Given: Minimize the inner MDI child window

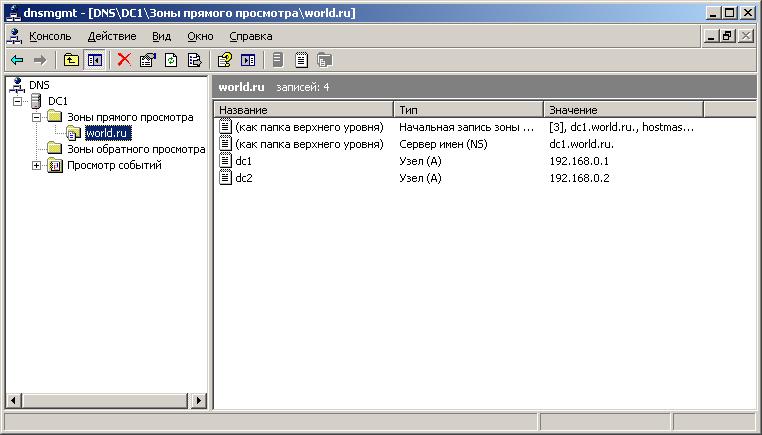Looking at the screenshot, I should 711,36.
